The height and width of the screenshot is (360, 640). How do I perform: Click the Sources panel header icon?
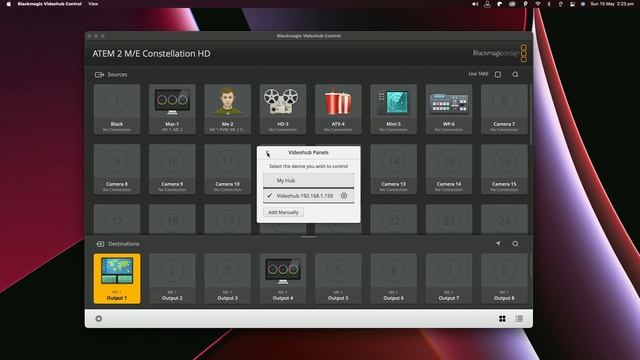click(99, 75)
